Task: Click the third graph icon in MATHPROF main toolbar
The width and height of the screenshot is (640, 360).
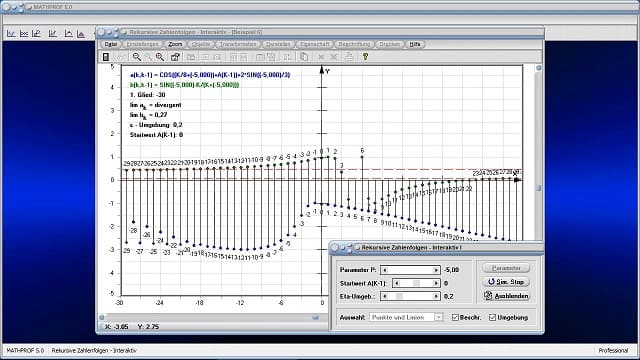Action: 36,33
